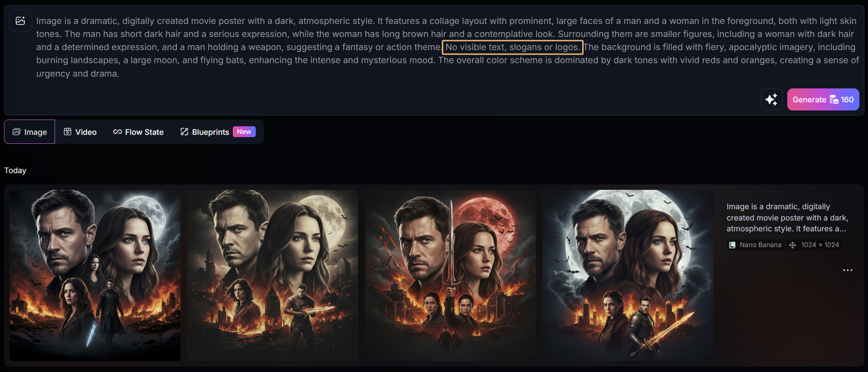Click the image upload icon beside the prompt
The height and width of the screenshot is (372, 868).
pyautogui.click(x=20, y=20)
